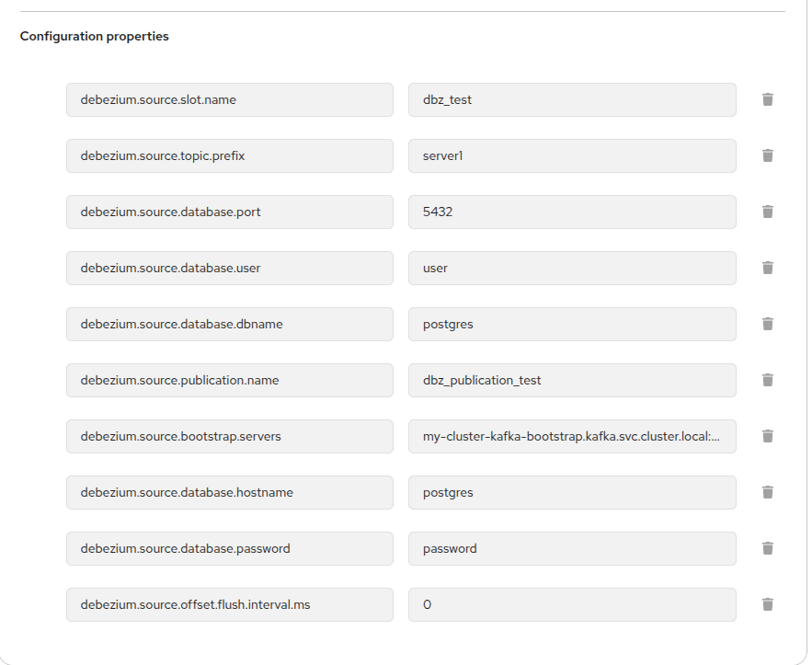Remove the offset.flush.interval.ms property

coord(768,604)
